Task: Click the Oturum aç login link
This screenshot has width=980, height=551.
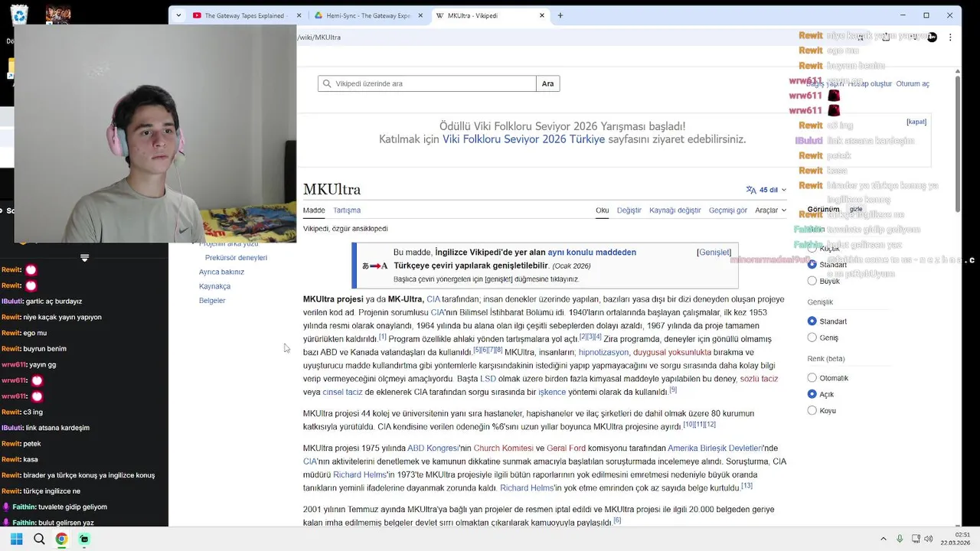Action: click(x=913, y=84)
